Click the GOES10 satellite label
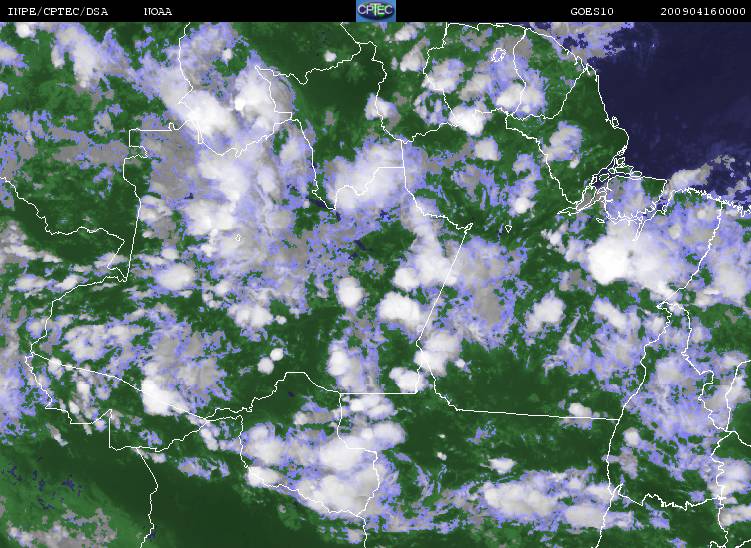 592,11
